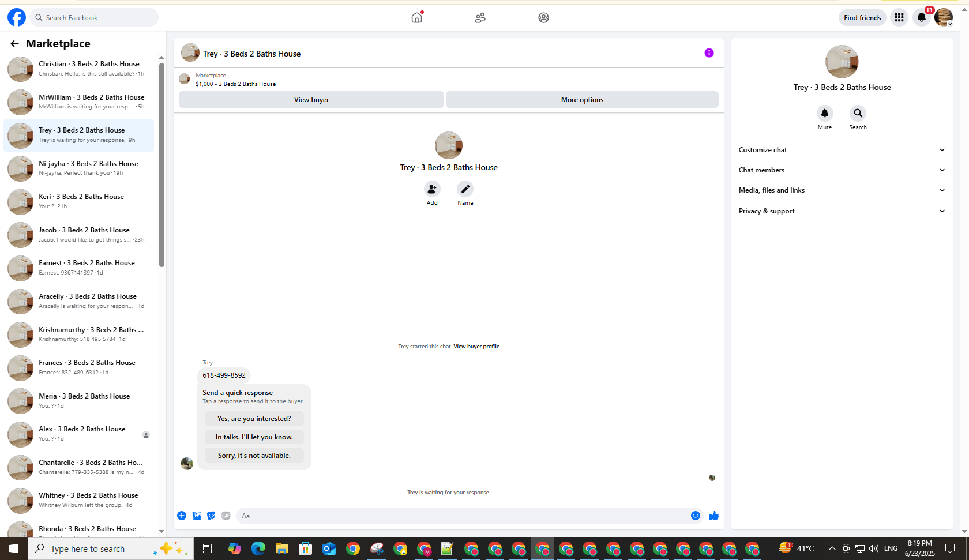The image size is (969, 560).
Task: Click the Find friends button
Action: (x=862, y=18)
